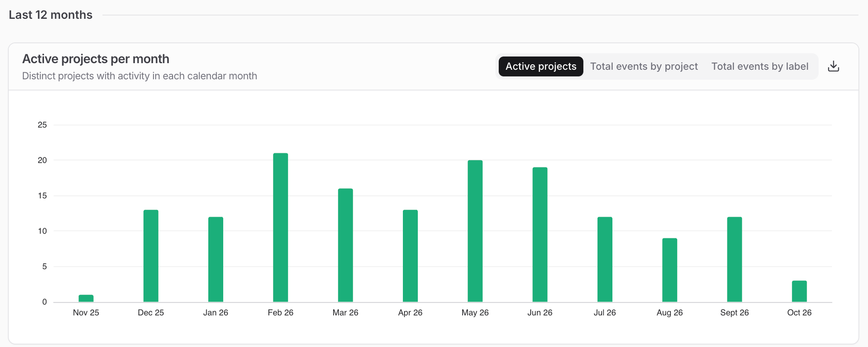
Task: Click the 'Nov 25' axis label
Action: [x=86, y=313]
